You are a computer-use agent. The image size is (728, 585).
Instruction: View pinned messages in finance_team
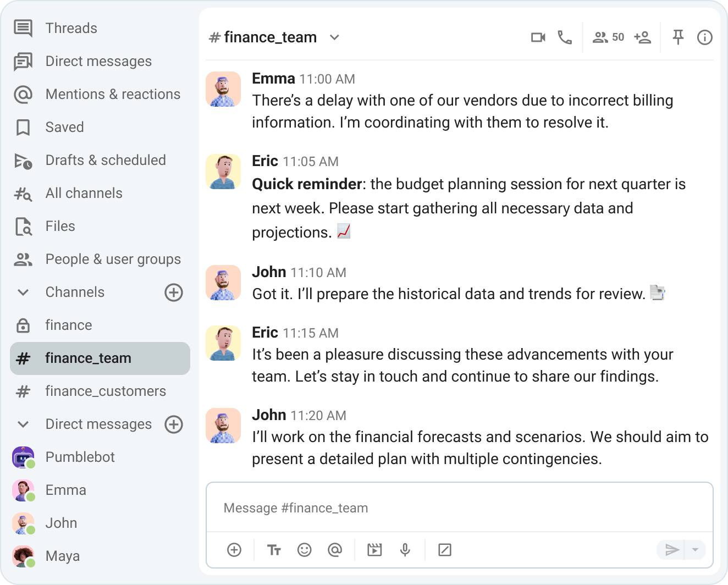tap(678, 37)
